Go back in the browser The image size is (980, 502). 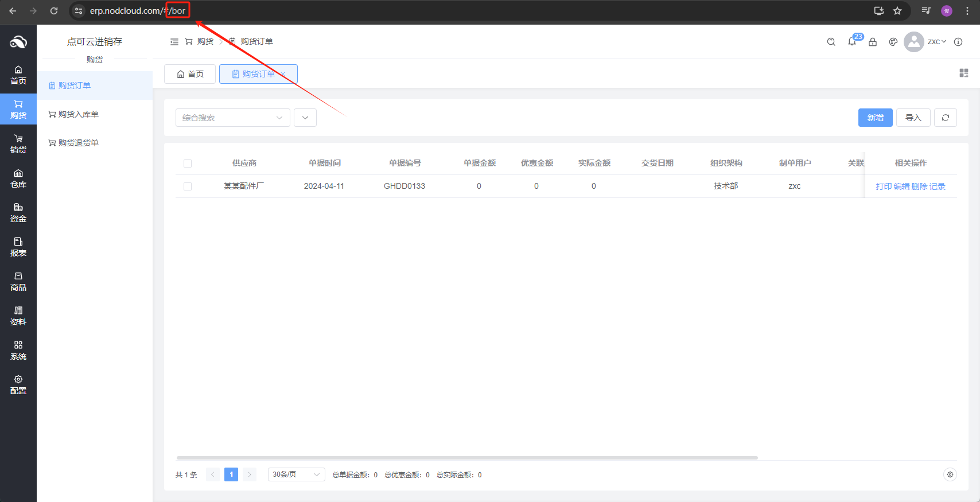coord(13,11)
